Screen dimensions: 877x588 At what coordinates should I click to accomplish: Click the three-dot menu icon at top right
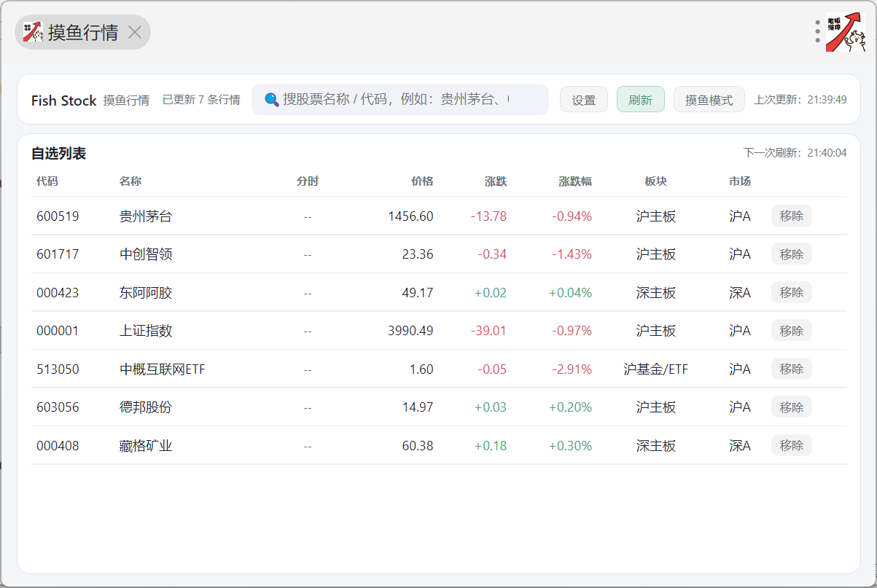pyautogui.click(x=818, y=31)
